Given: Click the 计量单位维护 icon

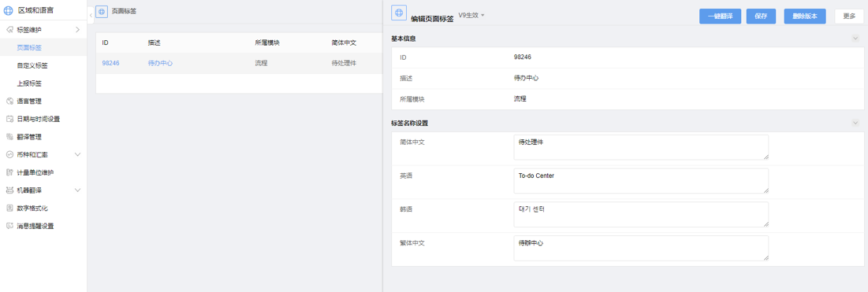Looking at the screenshot, I should pos(9,172).
